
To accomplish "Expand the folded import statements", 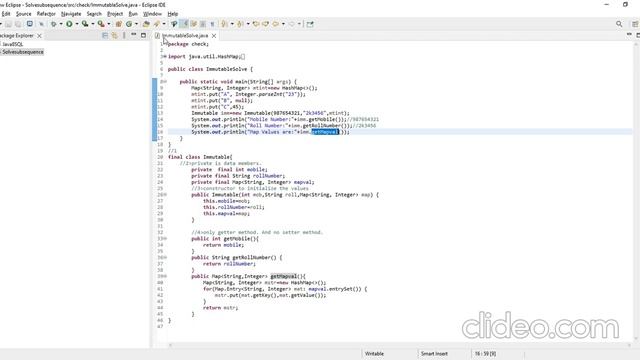I will pyautogui.click(x=164, y=57).
